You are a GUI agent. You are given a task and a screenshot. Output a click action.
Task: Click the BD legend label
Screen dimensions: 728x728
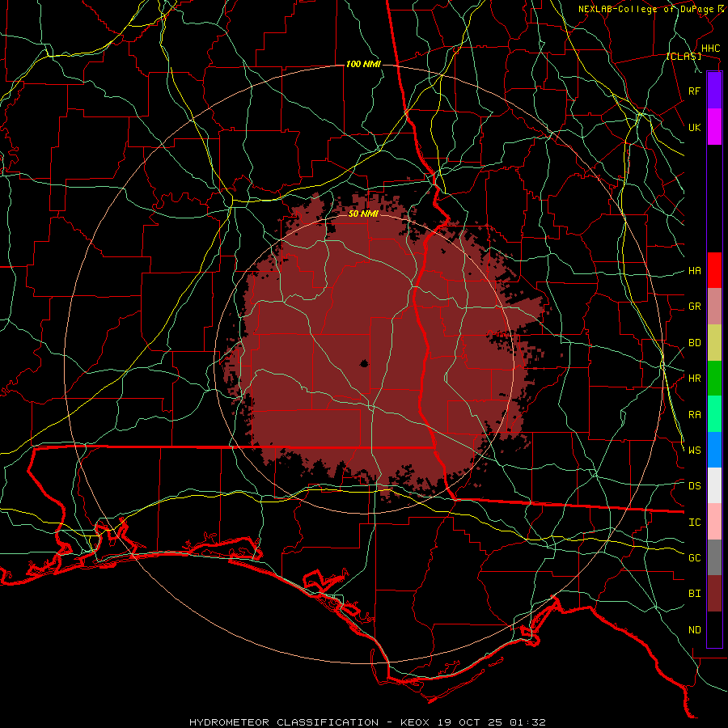pos(694,343)
